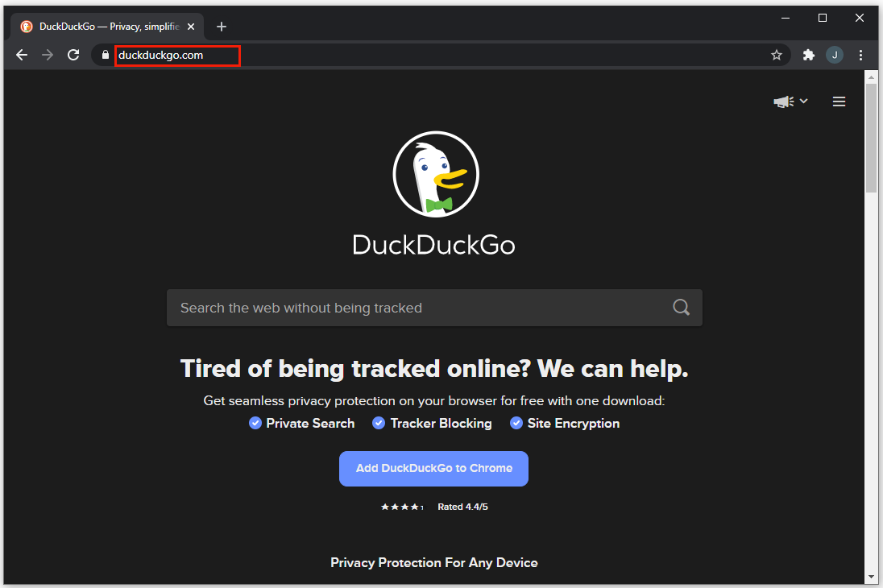Open the Extensions puzzle icon
The width and height of the screenshot is (883, 588).
[x=809, y=55]
